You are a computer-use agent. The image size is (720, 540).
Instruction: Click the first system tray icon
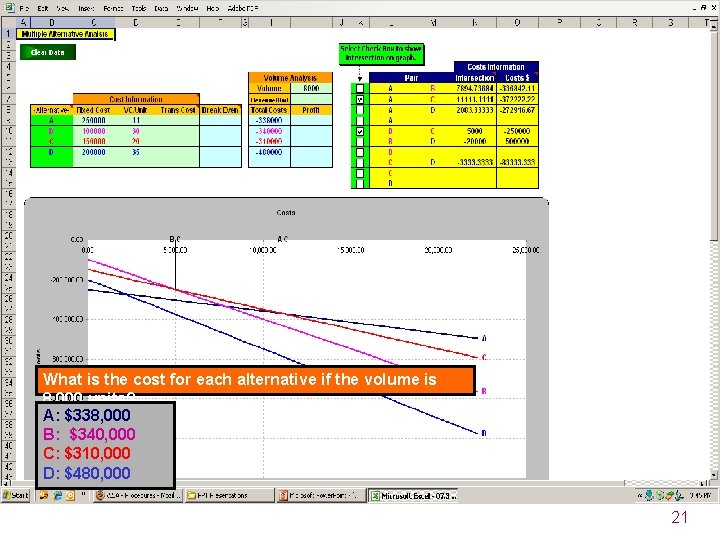[x=649, y=495]
